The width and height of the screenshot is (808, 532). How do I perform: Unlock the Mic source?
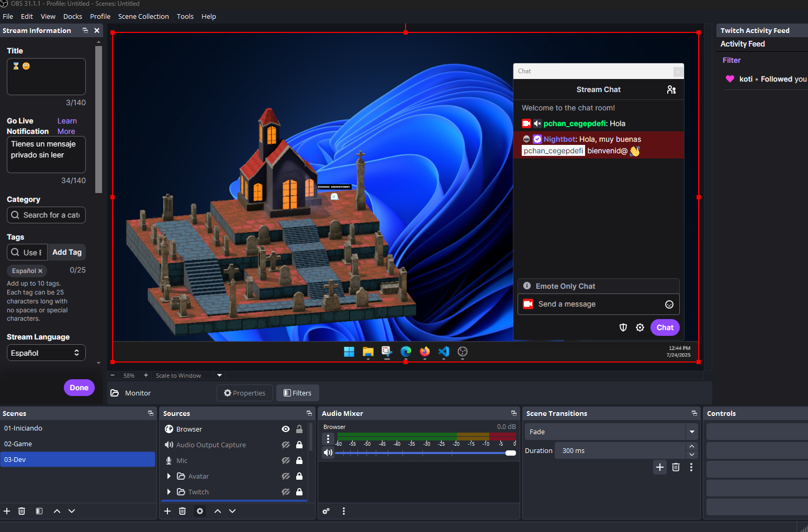pos(299,460)
